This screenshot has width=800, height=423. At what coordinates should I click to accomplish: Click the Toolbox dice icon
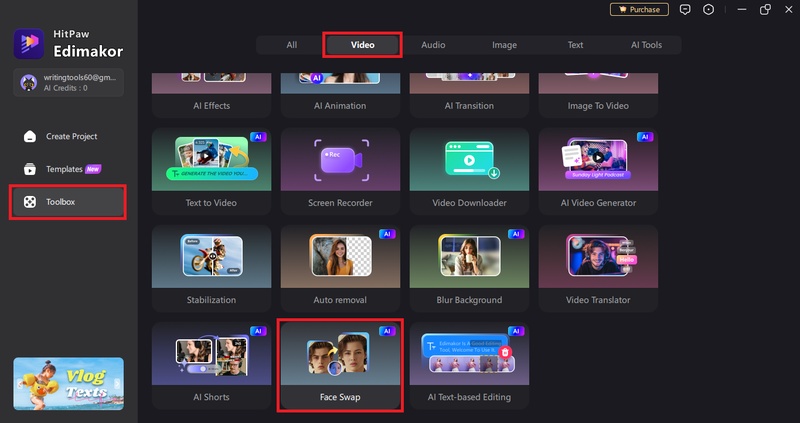click(x=30, y=202)
